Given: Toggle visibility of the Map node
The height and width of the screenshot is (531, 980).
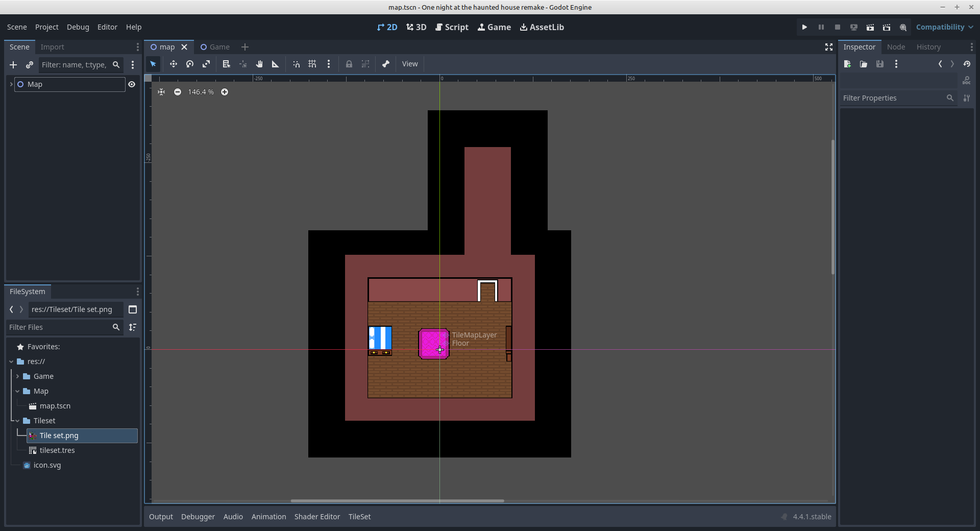Looking at the screenshot, I should [x=132, y=84].
